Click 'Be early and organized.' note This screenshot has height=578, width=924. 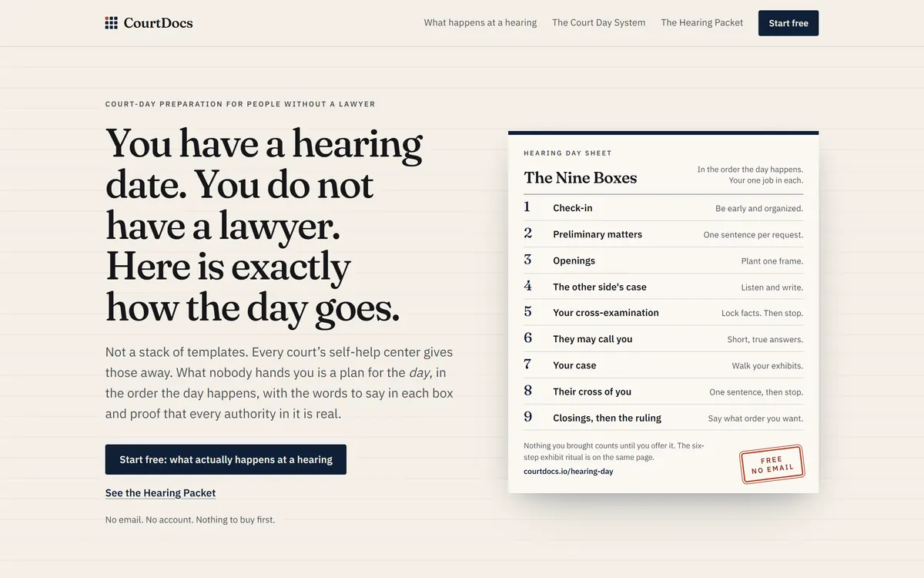(759, 209)
